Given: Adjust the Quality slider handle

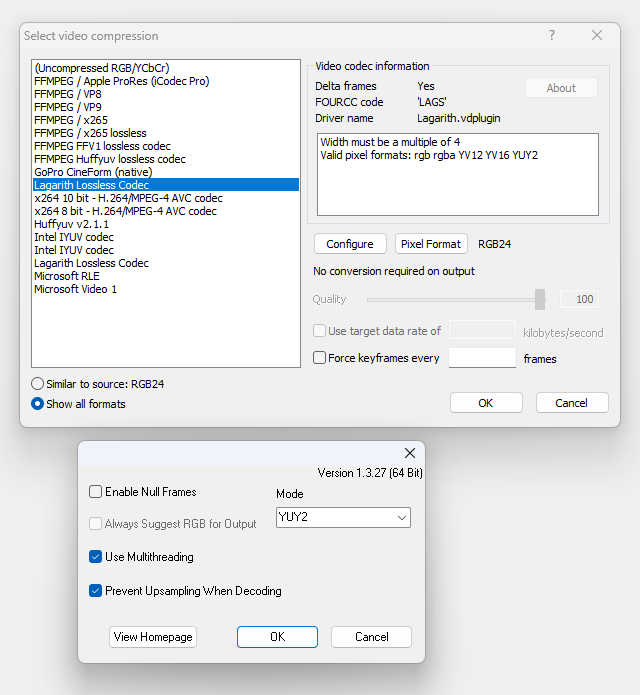Looking at the screenshot, I should click(x=540, y=299).
